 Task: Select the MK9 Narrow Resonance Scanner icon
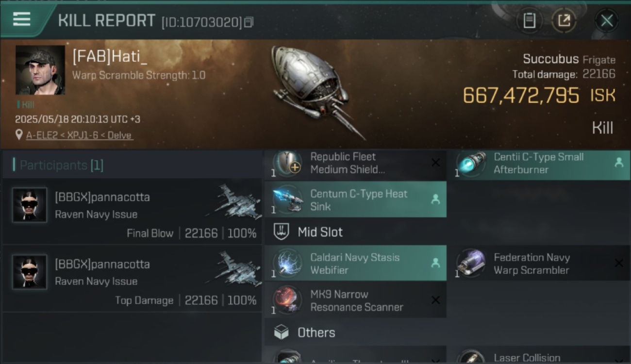pyautogui.click(x=287, y=300)
